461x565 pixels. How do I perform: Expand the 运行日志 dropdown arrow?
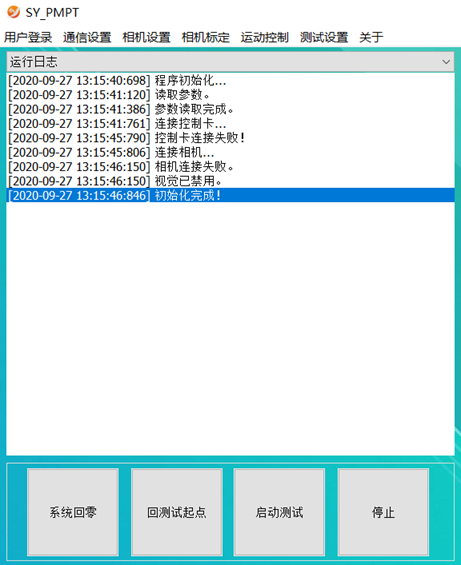pos(446,62)
